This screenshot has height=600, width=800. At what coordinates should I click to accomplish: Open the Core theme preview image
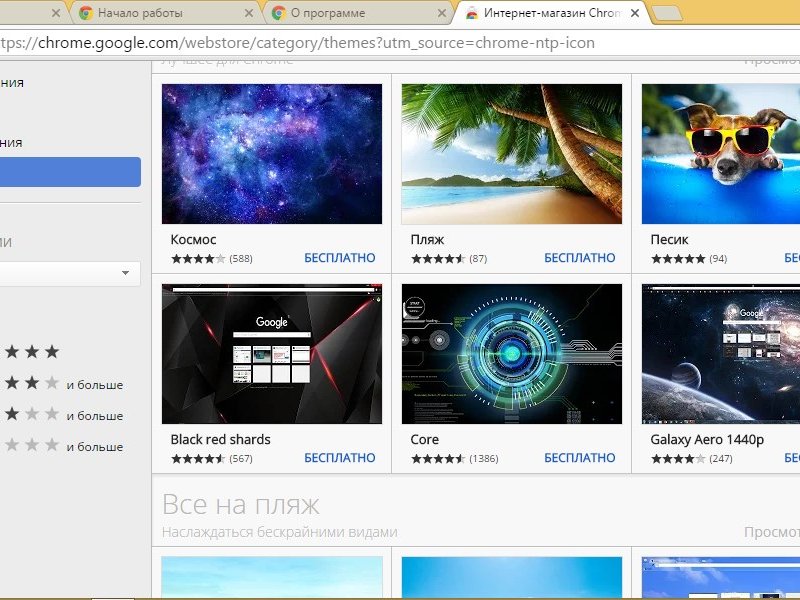(x=512, y=354)
